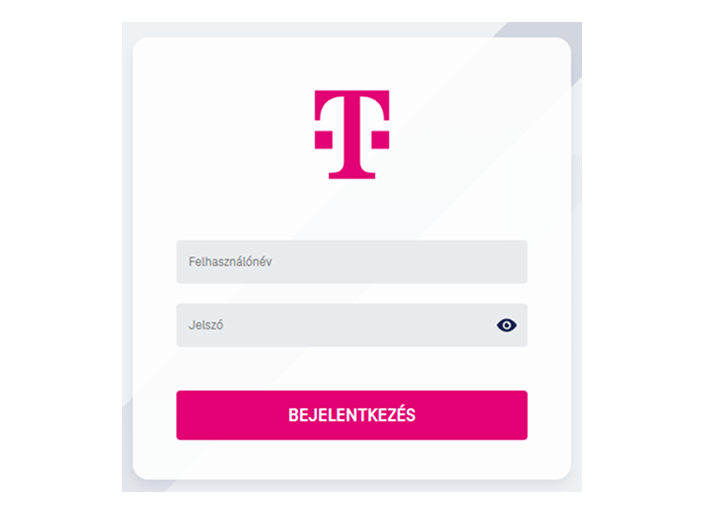Activate the pink login button

tap(352, 415)
